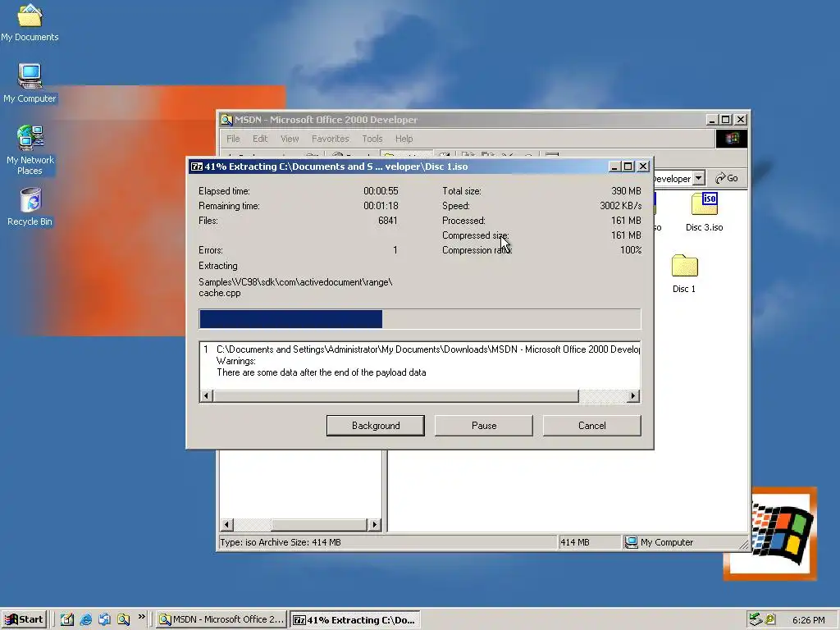Click the error log left scroll arrow
Viewport: 840px width, 630px height.
coord(206,396)
